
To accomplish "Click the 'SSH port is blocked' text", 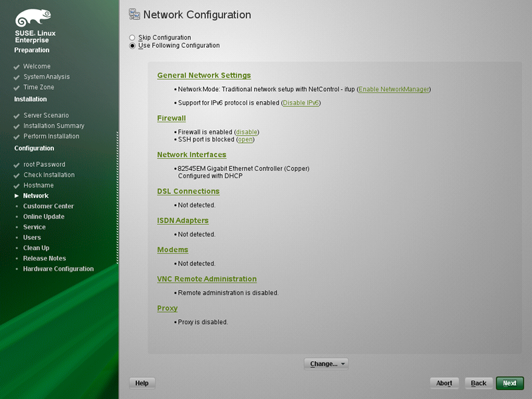I will pyautogui.click(x=206, y=140).
